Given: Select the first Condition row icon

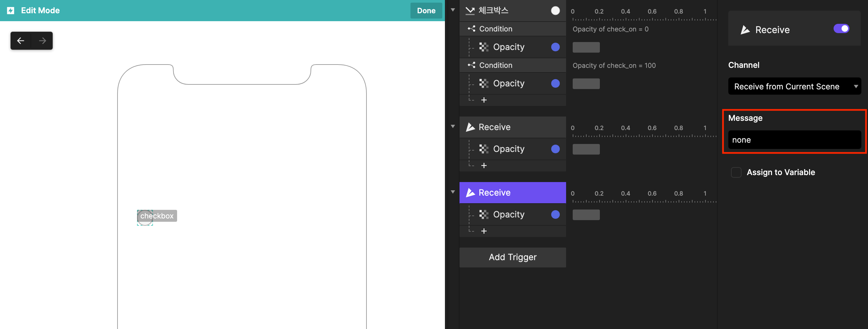Looking at the screenshot, I should pos(471,28).
